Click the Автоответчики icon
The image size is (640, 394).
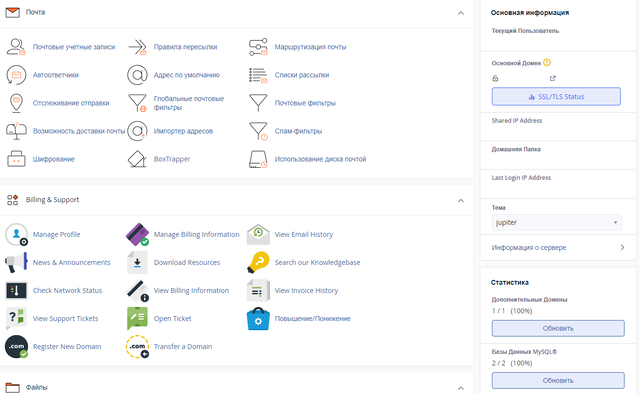16,75
